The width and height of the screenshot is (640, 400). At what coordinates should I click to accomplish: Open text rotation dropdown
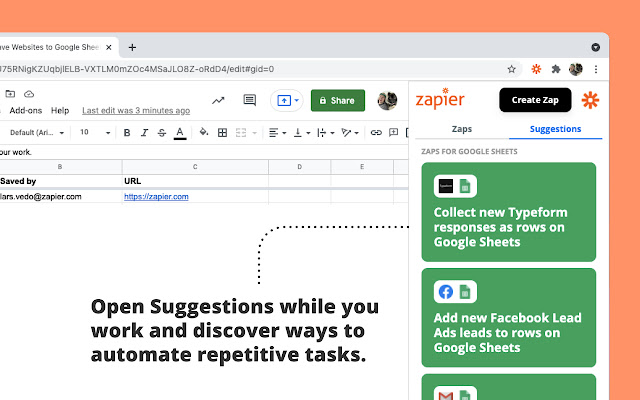tap(350, 133)
